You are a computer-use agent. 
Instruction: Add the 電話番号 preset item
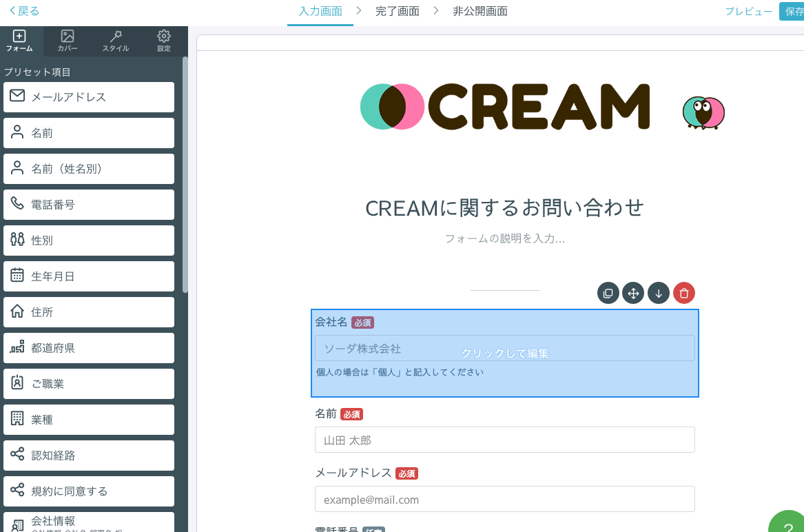89,205
